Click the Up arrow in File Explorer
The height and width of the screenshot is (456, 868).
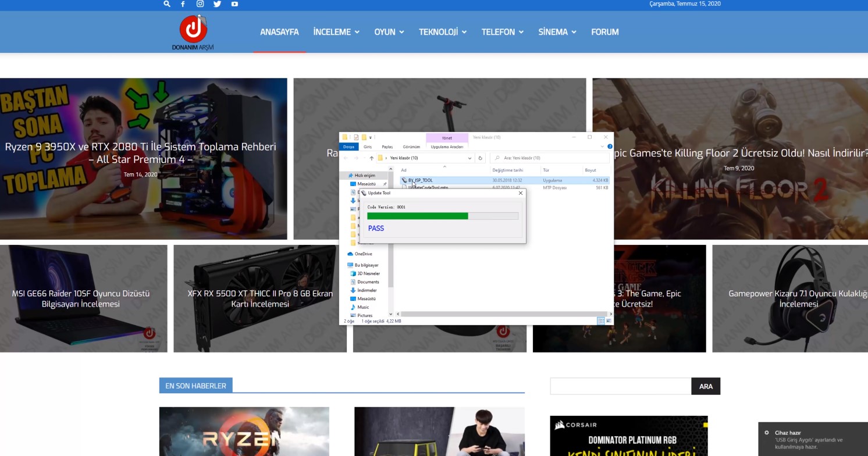pos(372,158)
